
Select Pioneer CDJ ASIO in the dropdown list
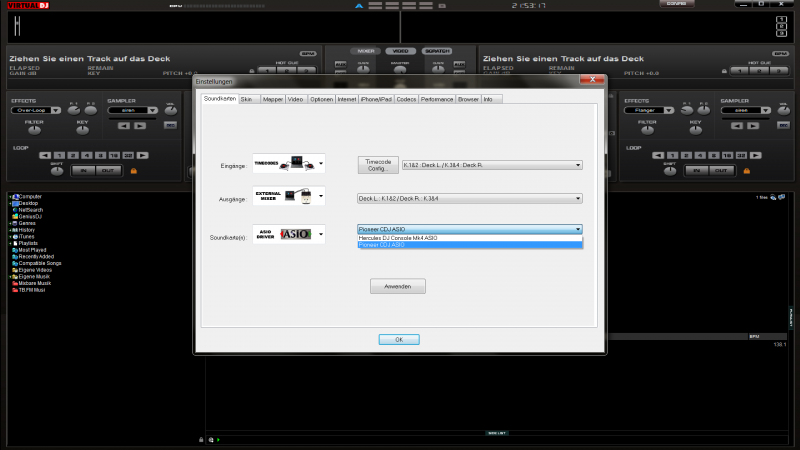click(469, 245)
